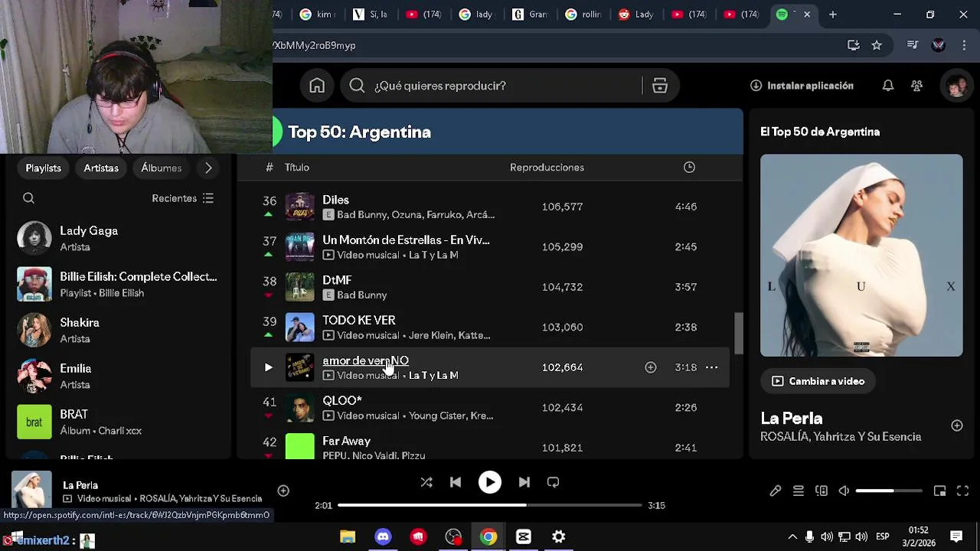This screenshot has width=980, height=551.
Task: Sort tracks by Título column header
Action: [297, 168]
